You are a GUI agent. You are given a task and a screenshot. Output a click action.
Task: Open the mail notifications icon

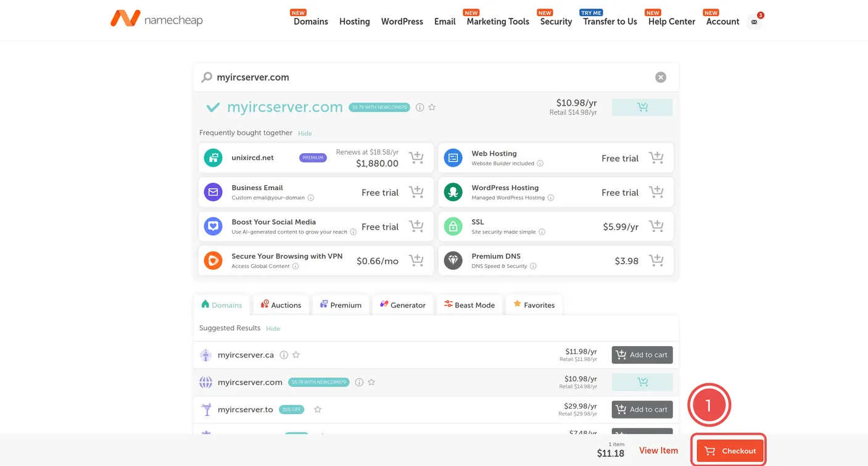[x=754, y=22]
